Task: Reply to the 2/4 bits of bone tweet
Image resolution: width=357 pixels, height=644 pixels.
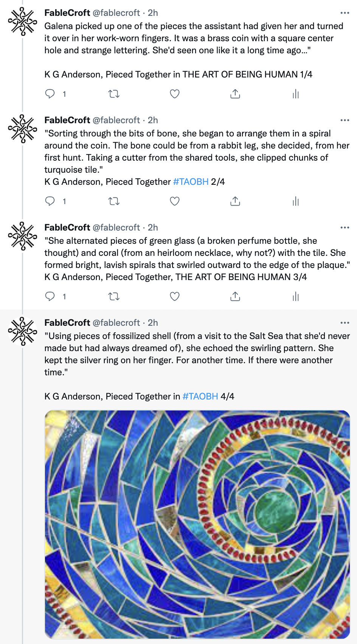Action: pos(50,201)
